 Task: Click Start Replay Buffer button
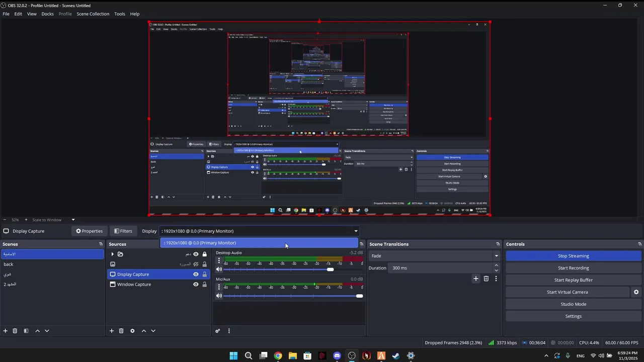point(573,280)
